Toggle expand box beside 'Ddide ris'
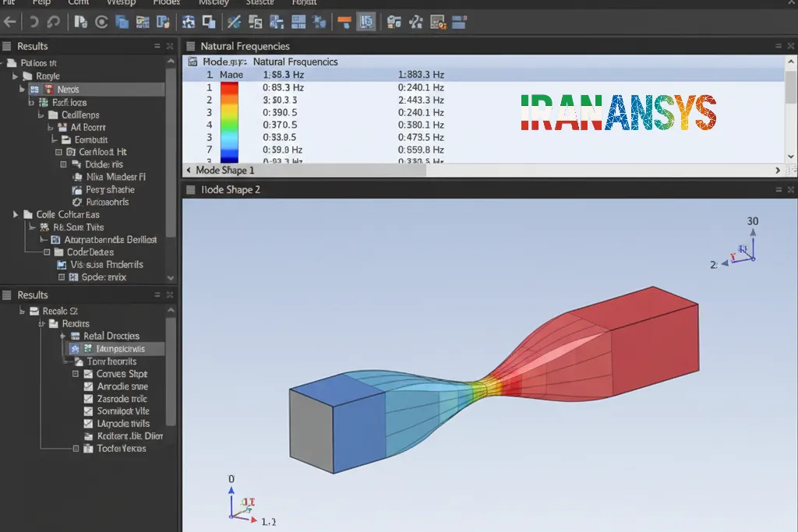 pos(64,164)
